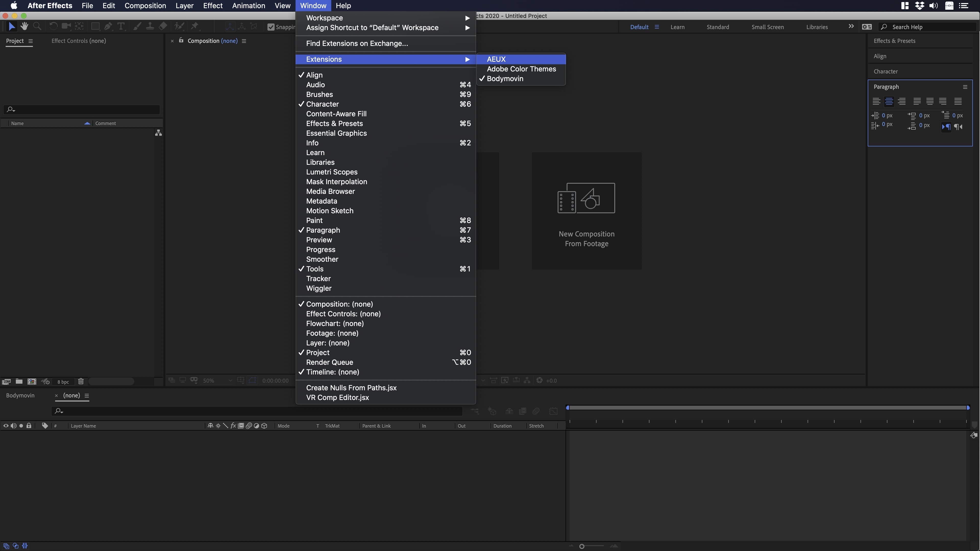The height and width of the screenshot is (551, 980).
Task: Show the hidden workspaces with the double-chevron overflow
Action: 851,27
